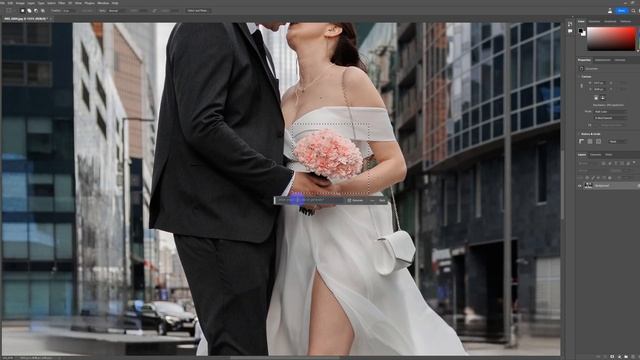This screenshot has width=640, height=360.
Task: Toggle the rulers icon
Action: click(581, 142)
